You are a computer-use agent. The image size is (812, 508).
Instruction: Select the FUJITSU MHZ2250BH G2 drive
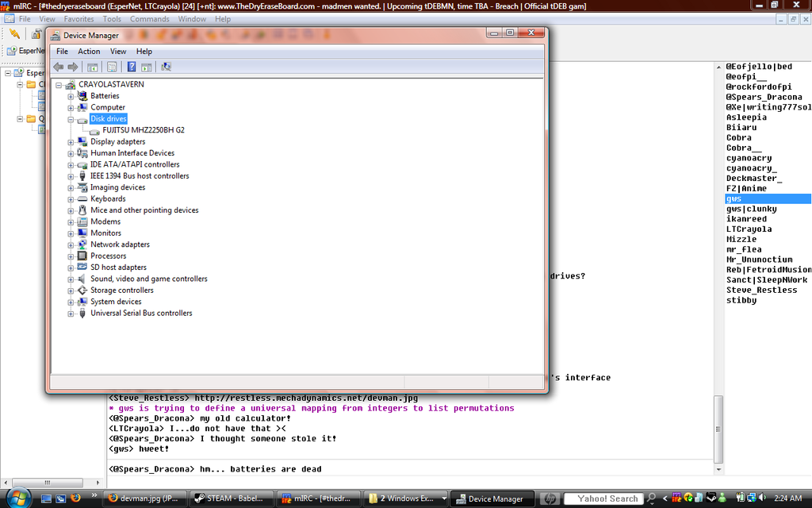pyautogui.click(x=143, y=130)
